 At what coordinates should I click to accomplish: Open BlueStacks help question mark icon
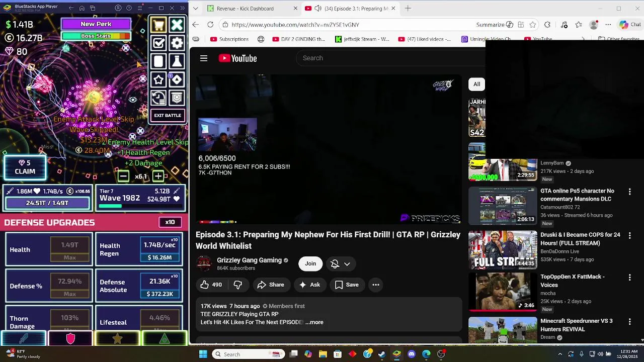click(x=129, y=8)
